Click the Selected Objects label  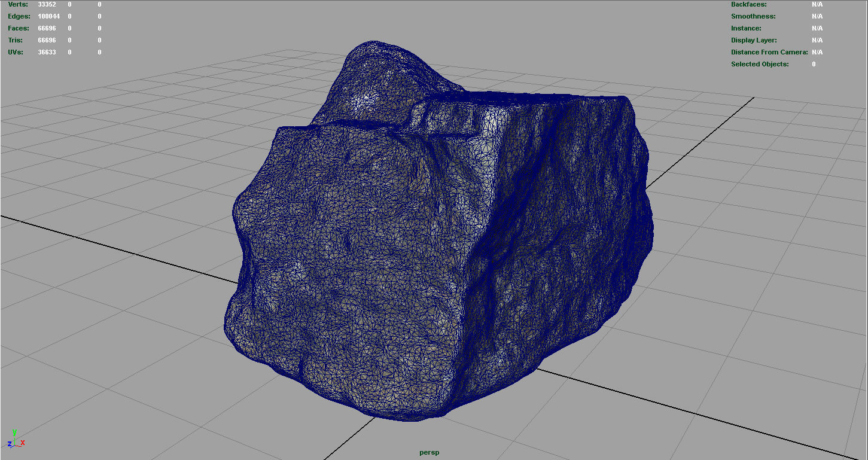point(760,64)
